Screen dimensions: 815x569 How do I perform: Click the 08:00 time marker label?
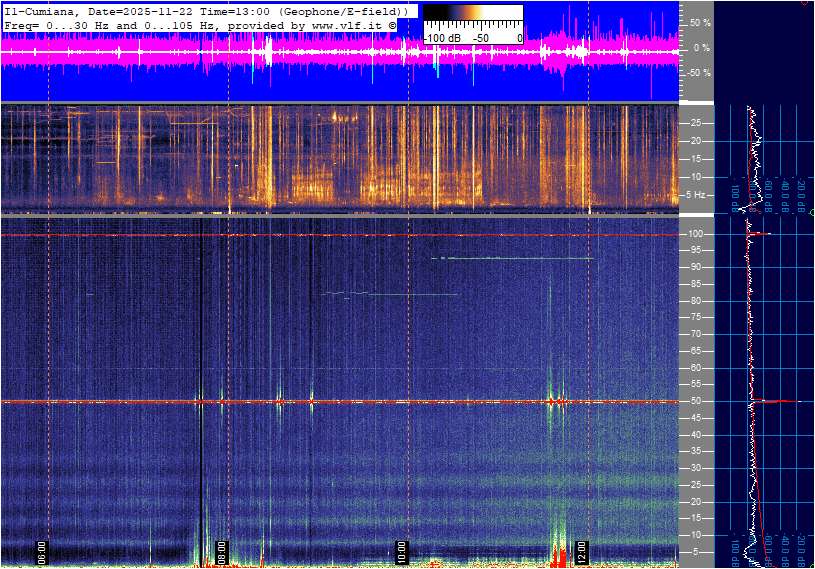coord(222,551)
